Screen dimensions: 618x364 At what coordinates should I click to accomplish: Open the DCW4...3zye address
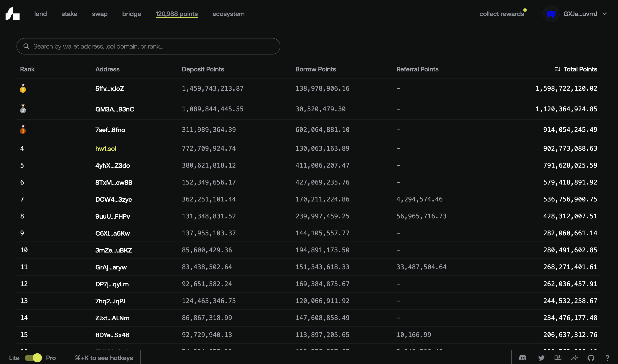click(113, 199)
